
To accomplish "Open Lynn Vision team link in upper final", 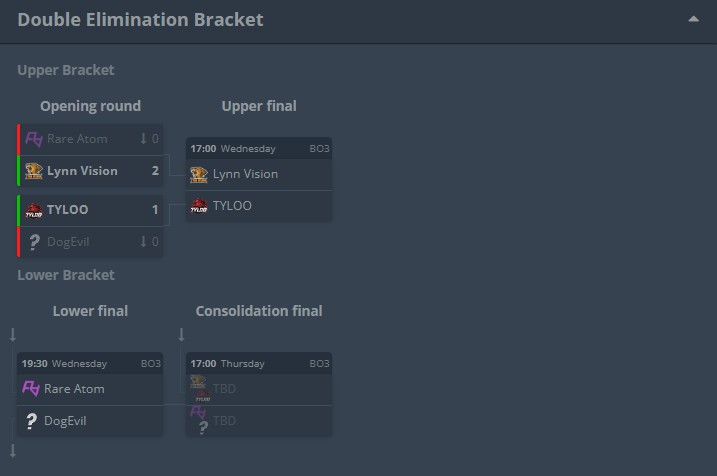I will point(245,174).
